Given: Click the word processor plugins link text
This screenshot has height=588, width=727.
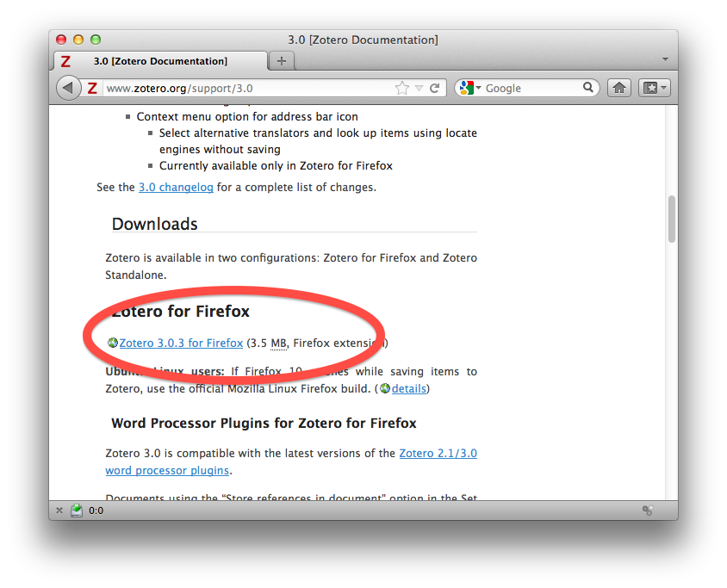Looking at the screenshot, I should (x=167, y=470).
